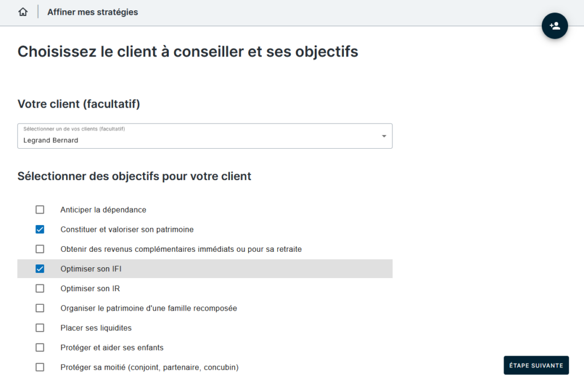Check the Placer ses liquidites box
The height and width of the screenshot is (392, 584).
coord(40,328)
